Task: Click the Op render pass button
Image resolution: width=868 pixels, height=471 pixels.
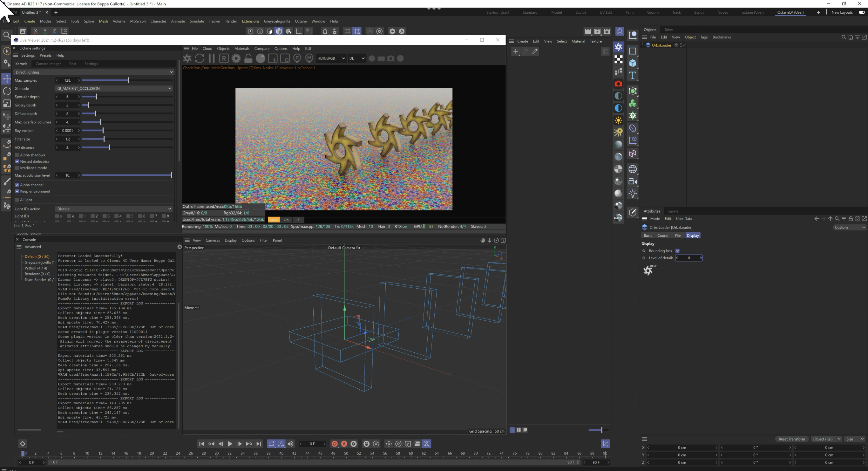Action: [286, 220]
